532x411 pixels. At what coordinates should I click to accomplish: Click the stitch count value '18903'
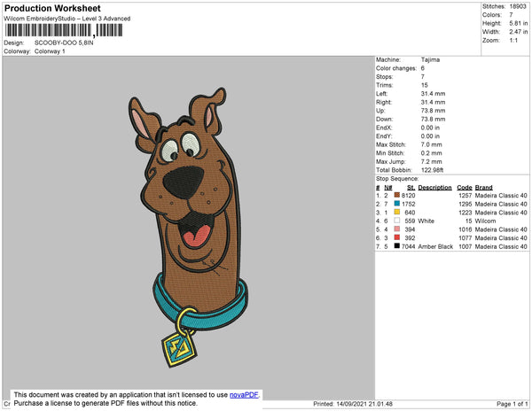[518, 6]
